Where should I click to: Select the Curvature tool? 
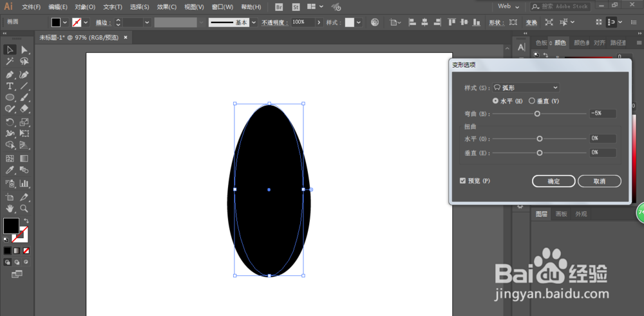[24, 75]
